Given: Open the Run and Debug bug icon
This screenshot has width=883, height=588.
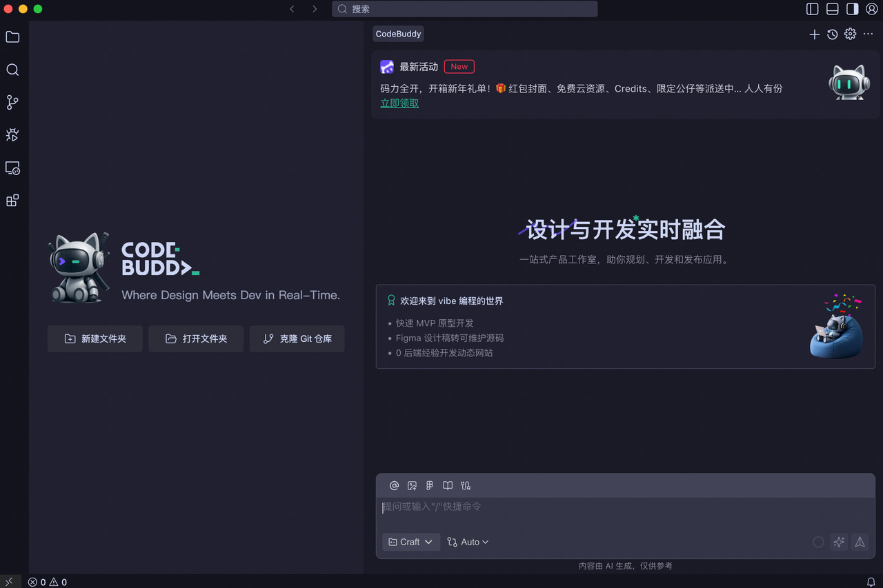Looking at the screenshot, I should click(x=12, y=135).
